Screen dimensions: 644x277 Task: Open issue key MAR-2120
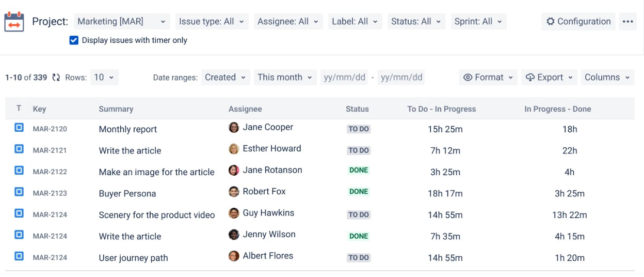coord(50,129)
